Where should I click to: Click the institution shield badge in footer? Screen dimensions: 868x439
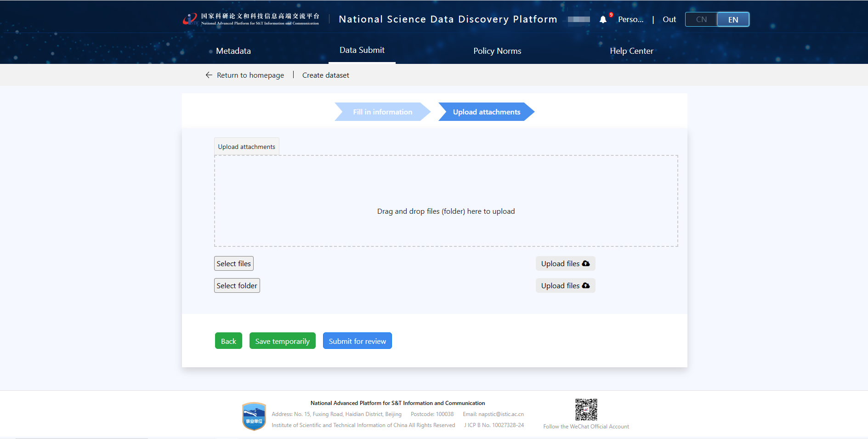254,416
